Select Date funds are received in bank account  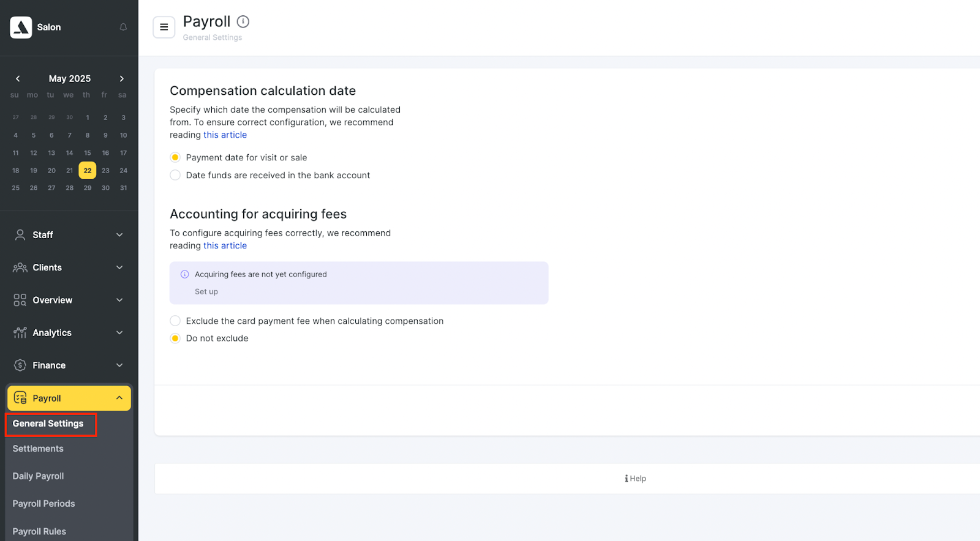[x=175, y=175]
